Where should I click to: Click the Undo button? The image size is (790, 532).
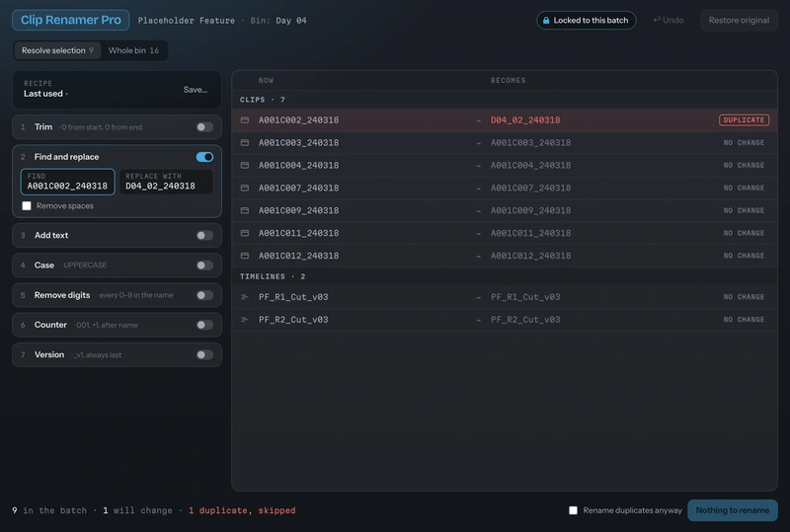(x=669, y=20)
